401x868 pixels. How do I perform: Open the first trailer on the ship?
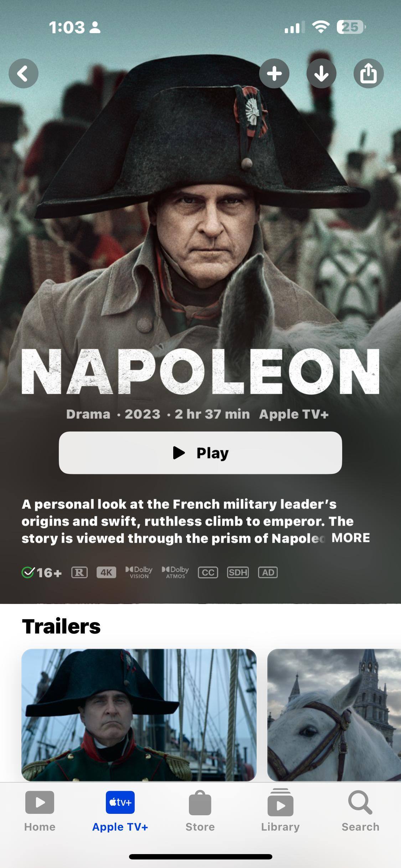[x=139, y=715]
